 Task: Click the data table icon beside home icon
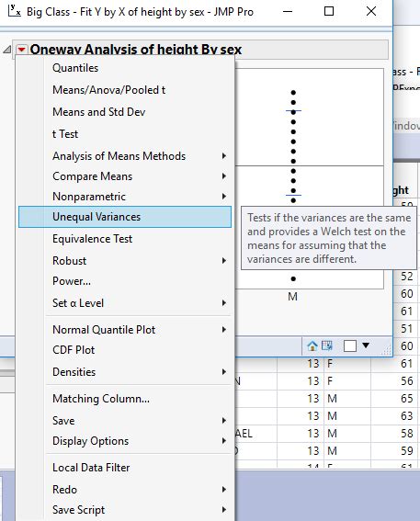coord(327,345)
